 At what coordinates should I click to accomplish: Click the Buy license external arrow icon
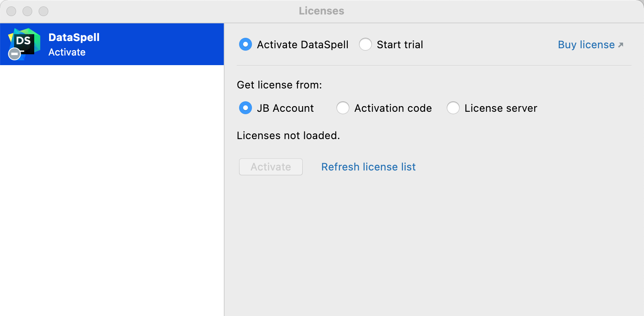click(621, 45)
